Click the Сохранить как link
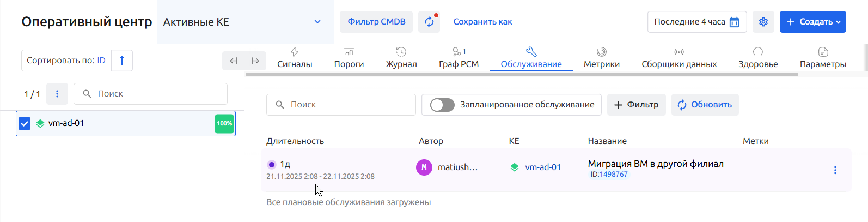This screenshot has width=868, height=222. point(483,22)
